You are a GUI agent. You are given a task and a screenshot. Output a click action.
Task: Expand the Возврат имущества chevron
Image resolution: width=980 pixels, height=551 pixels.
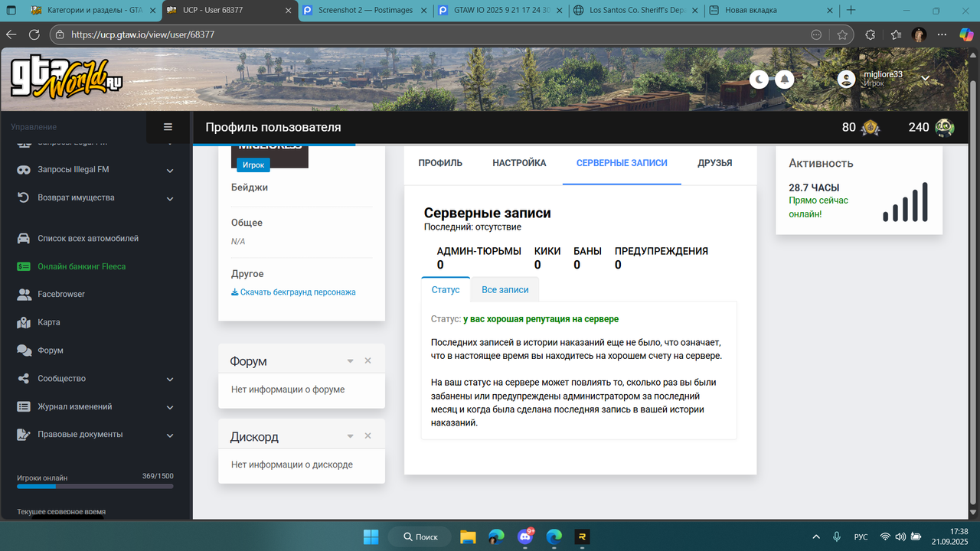click(170, 198)
